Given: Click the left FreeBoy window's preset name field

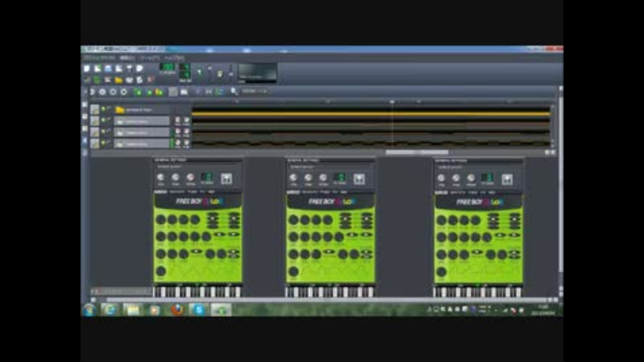Looking at the screenshot, I should click(x=197, y=167).
